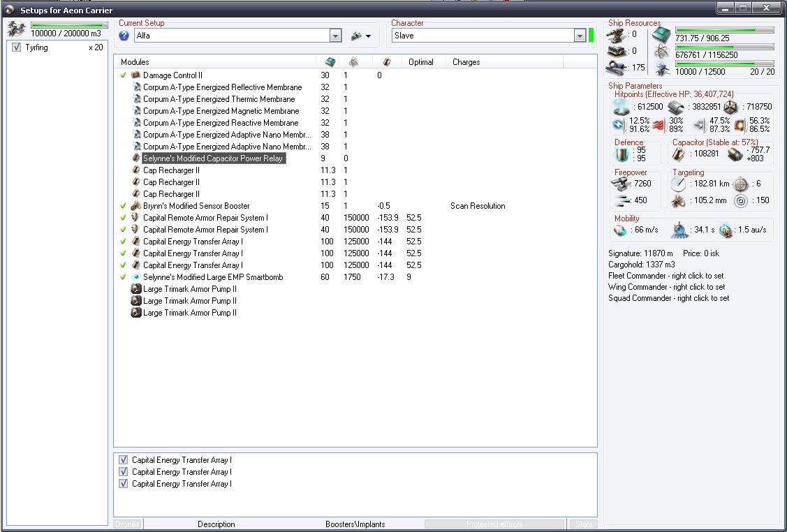Screen dimensions: 787x532
Task: Open the Current Setup dropdown arrow
Action: click(x=335, y=36)
